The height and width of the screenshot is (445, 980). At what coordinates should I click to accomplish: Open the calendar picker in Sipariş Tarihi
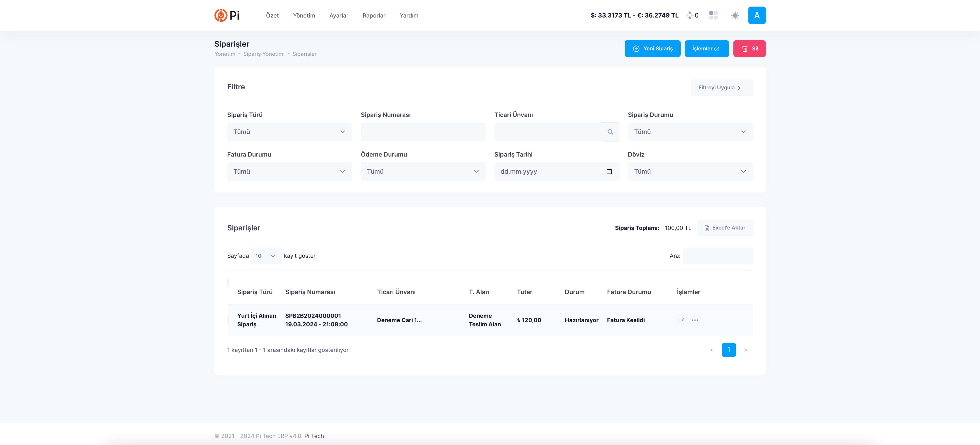pyautogui.click(x=609, y=171)
